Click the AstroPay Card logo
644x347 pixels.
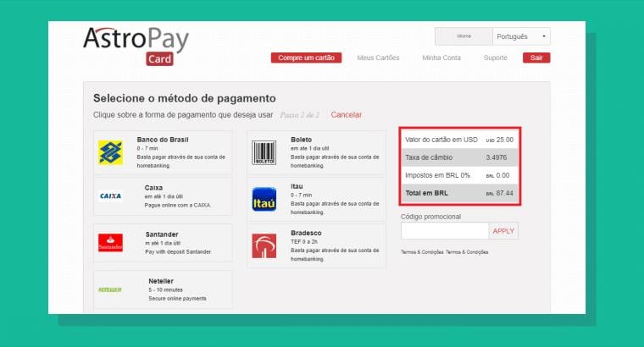point(136,46)
